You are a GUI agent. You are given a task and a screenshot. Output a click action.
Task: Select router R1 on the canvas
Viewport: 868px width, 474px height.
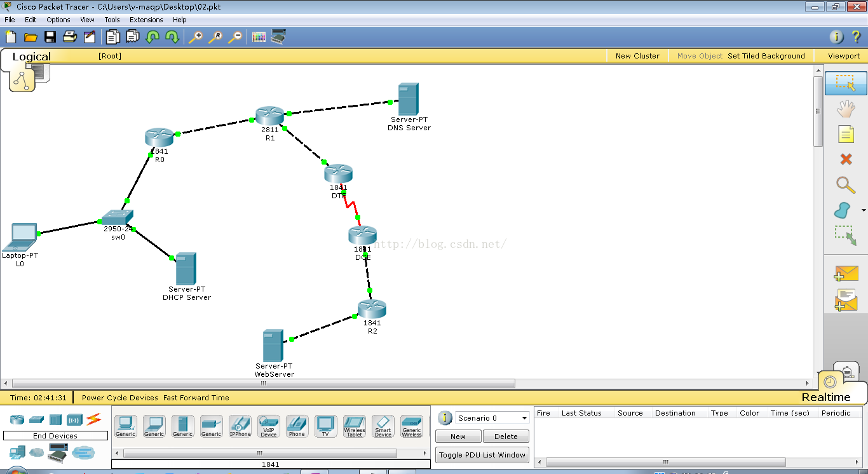tap(270, 116)
